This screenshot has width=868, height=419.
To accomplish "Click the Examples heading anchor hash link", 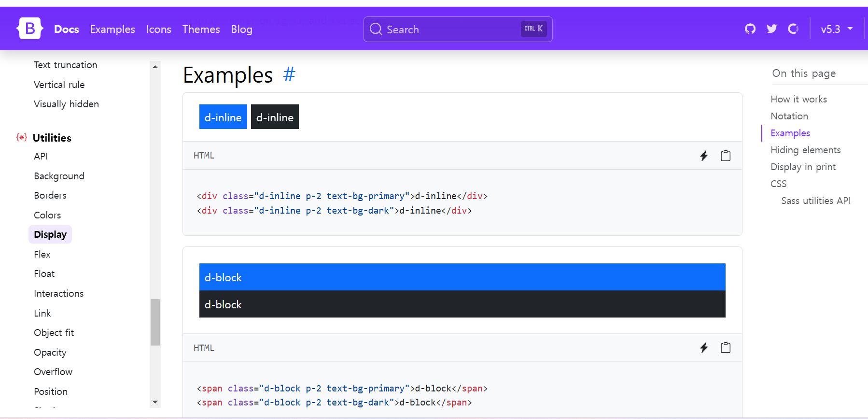I will coord(289,75).
